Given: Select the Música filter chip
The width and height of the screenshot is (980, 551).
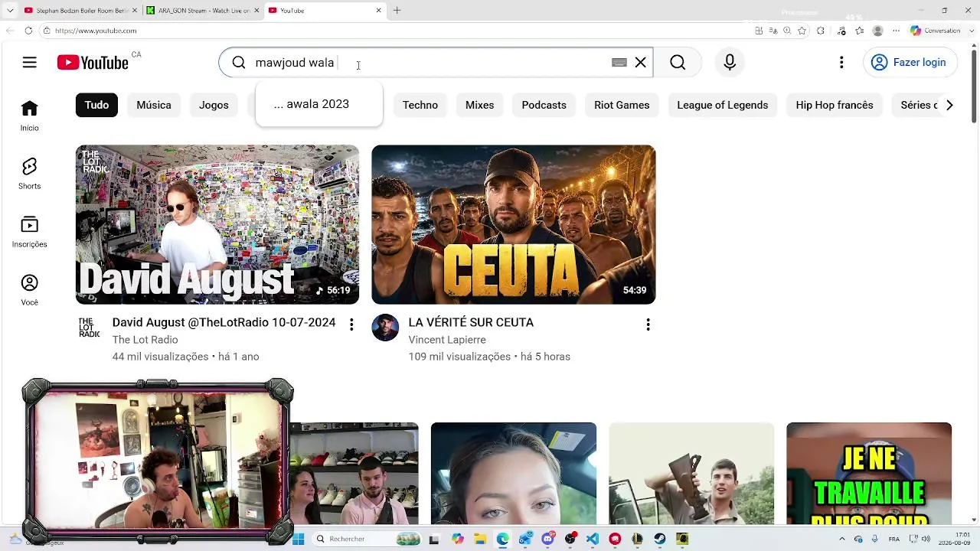Looking at the screenshot, I should (x=154, y=105).
